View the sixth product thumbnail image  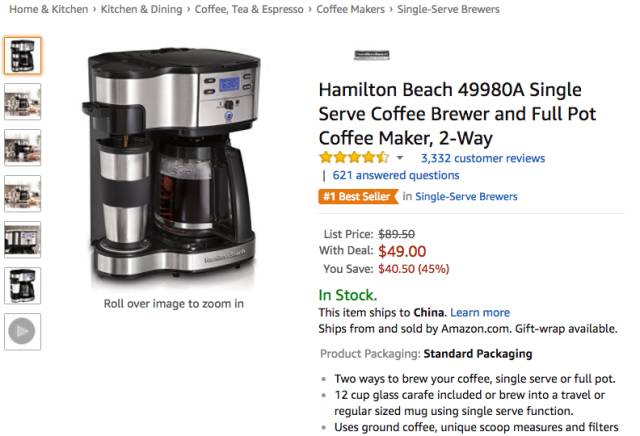pos(22,286)
